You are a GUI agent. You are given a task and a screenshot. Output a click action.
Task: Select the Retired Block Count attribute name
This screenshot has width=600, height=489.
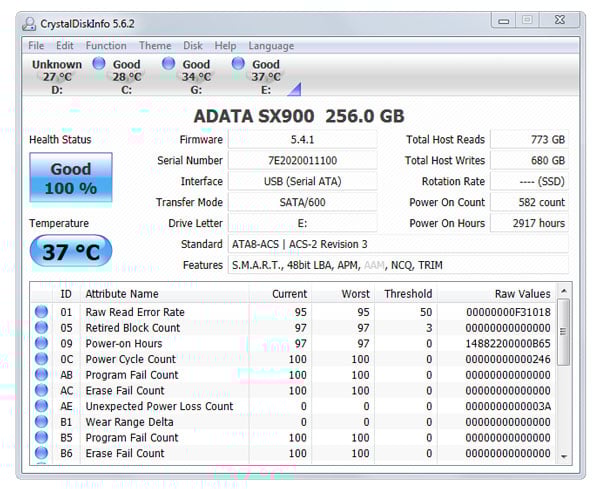pos(132,328)
